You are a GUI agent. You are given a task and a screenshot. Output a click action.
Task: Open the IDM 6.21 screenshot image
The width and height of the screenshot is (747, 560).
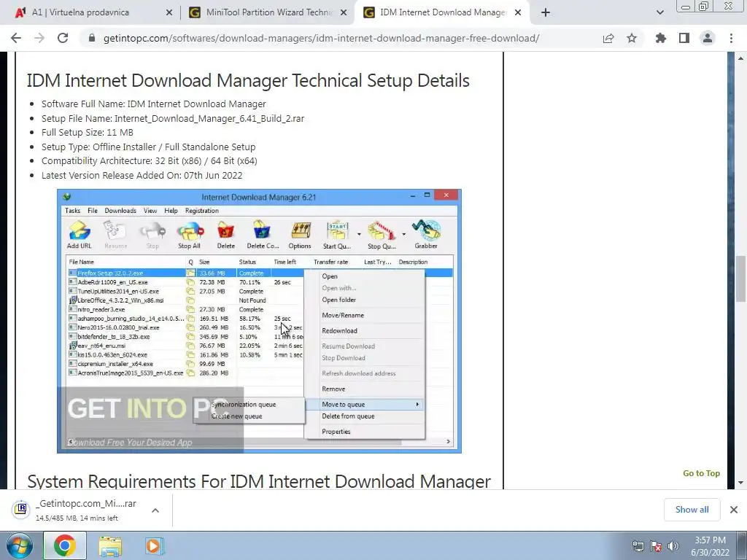(259, 321)
